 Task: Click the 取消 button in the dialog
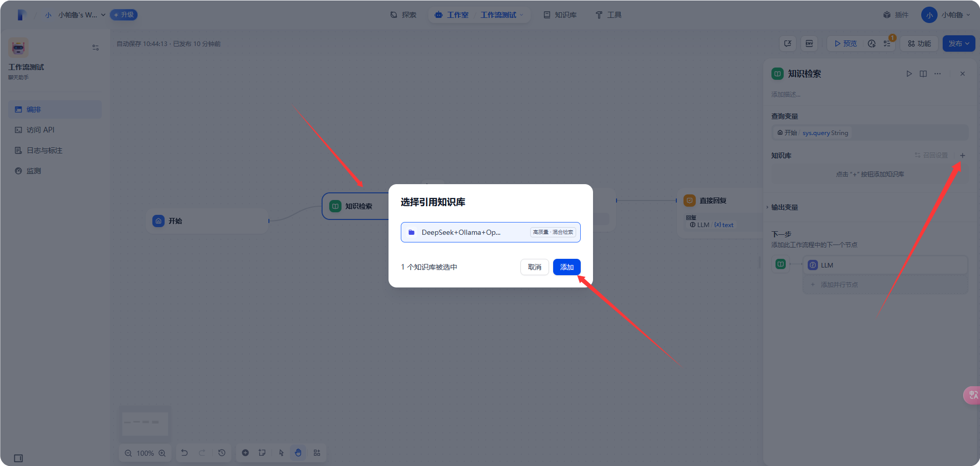click(x=534, y=267)
